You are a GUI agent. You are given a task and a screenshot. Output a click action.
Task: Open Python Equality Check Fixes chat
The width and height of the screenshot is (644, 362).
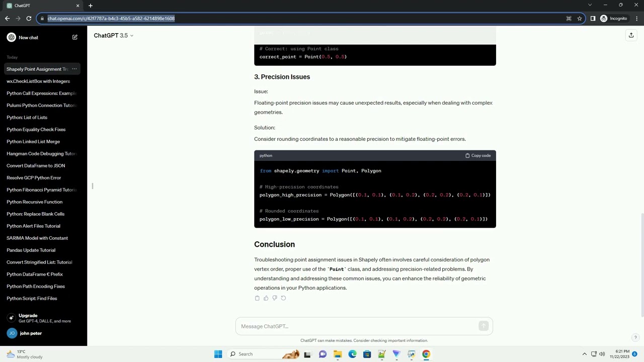pos(43,129)
